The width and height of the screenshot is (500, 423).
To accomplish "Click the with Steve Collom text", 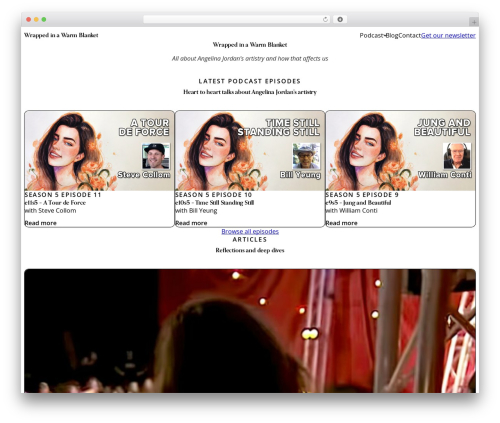I will (x=50, y=211).
